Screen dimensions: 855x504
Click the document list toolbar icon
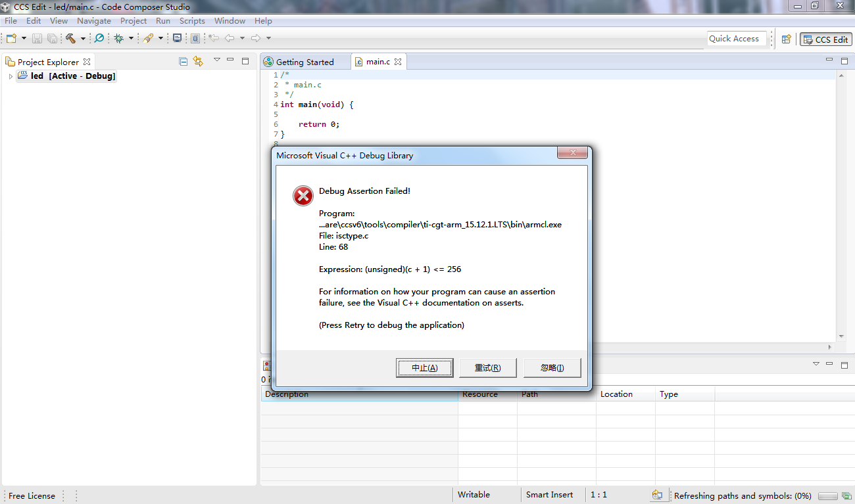195,39
